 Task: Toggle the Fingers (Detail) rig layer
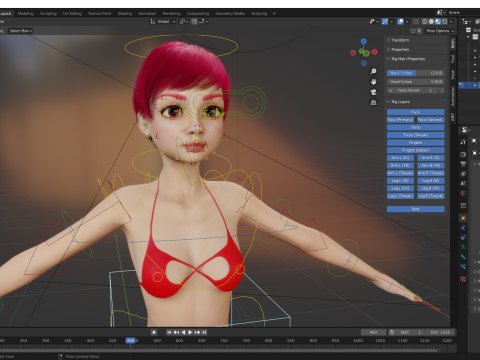pyautogui.click(x=415, y=150)
